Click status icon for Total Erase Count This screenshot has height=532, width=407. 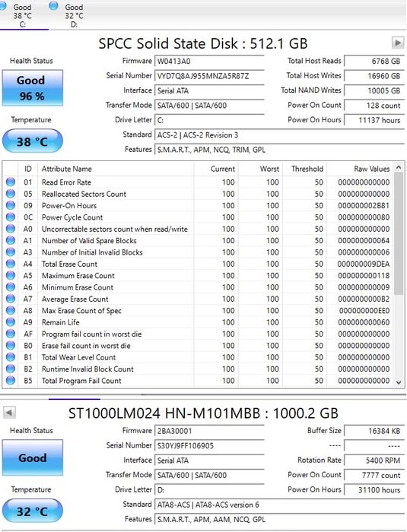(x=11, y=264)
